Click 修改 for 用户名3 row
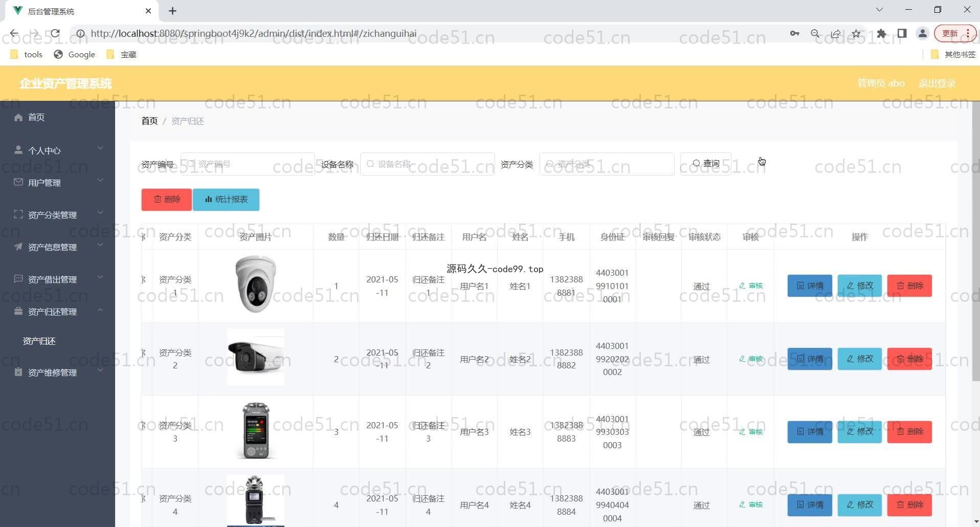This screenshot has height=527, width=980. tap(860, 432)
